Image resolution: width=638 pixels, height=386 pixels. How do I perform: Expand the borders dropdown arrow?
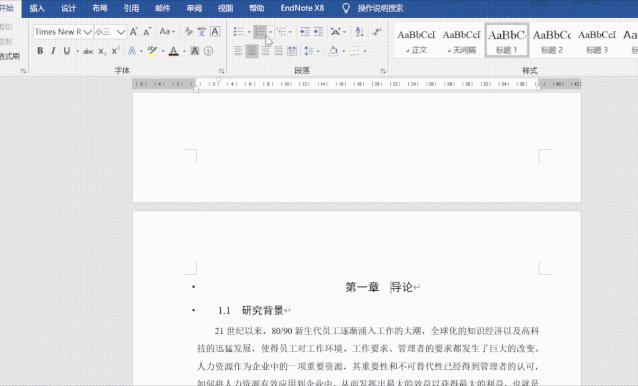pos(365,51)
